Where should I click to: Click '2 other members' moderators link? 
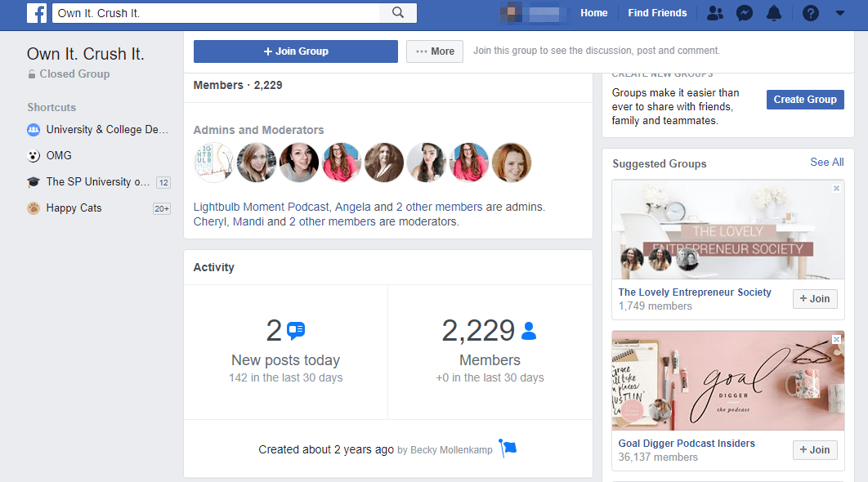pos(332,222)
